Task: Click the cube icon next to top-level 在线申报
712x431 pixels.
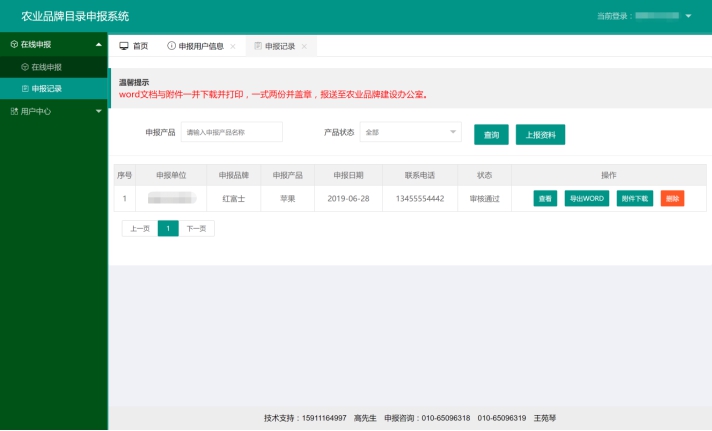Action: [x=14, y=45]
